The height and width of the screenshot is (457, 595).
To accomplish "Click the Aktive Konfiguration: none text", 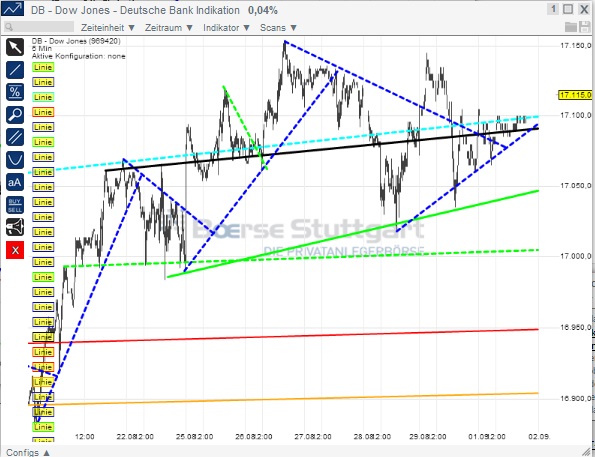I will pyautogui.click(x=79, y=56).
